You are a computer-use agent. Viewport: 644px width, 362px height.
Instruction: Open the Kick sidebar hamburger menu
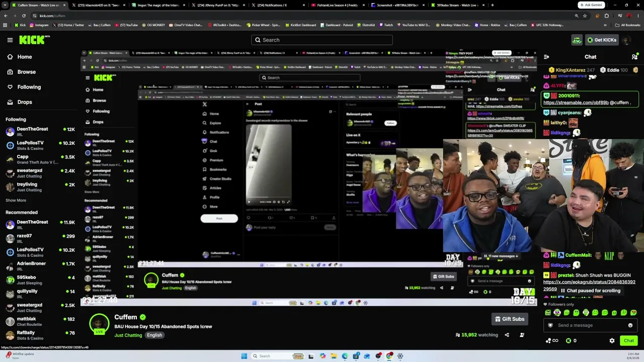pyautogui.click(x=10, y=40)
